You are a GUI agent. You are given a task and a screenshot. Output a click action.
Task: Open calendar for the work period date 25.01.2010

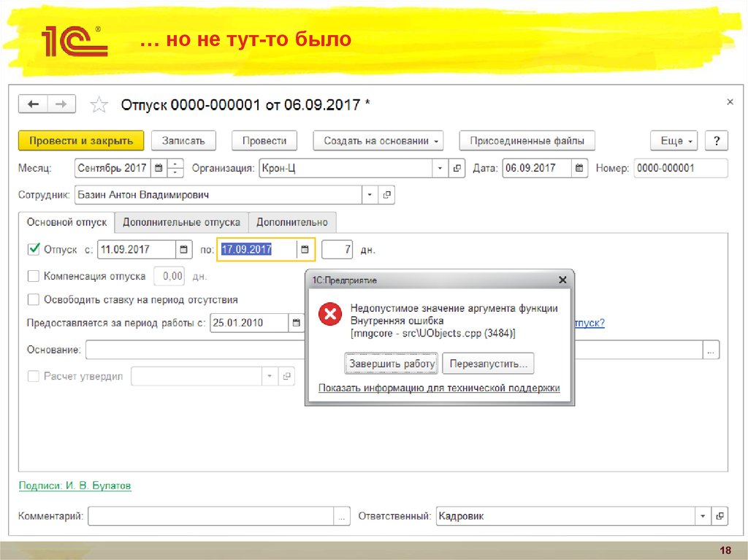(297, 322)
